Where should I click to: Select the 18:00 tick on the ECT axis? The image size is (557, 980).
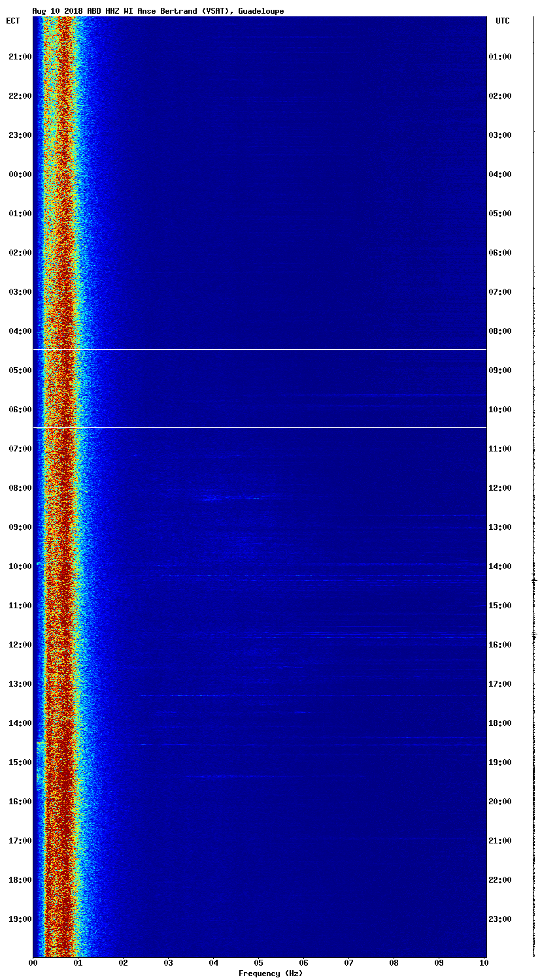tap(20, 880)
